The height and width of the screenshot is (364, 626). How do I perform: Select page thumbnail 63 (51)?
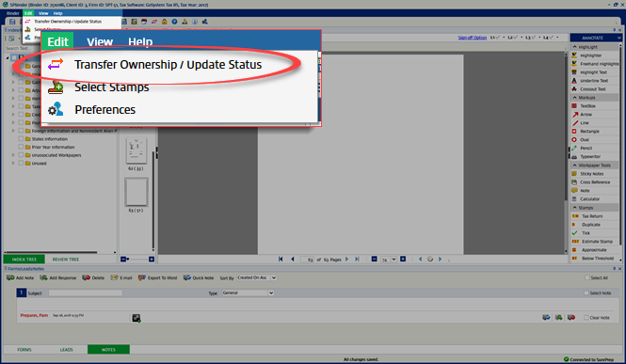point(136,192)
